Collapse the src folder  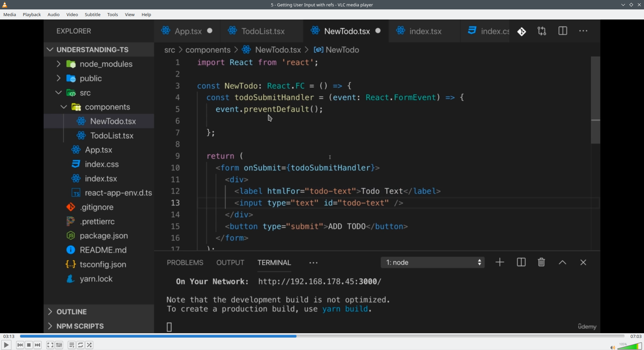click(x=99, y=93)
